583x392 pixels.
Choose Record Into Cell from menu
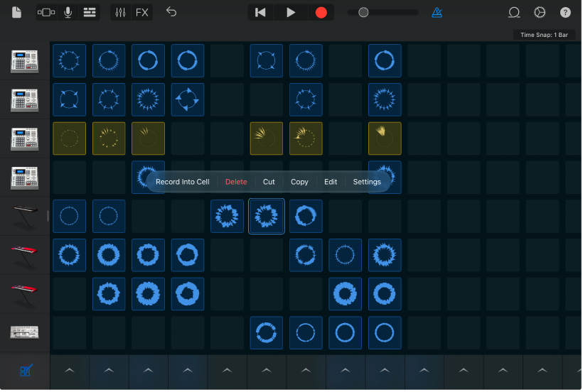tap(183, 182)
